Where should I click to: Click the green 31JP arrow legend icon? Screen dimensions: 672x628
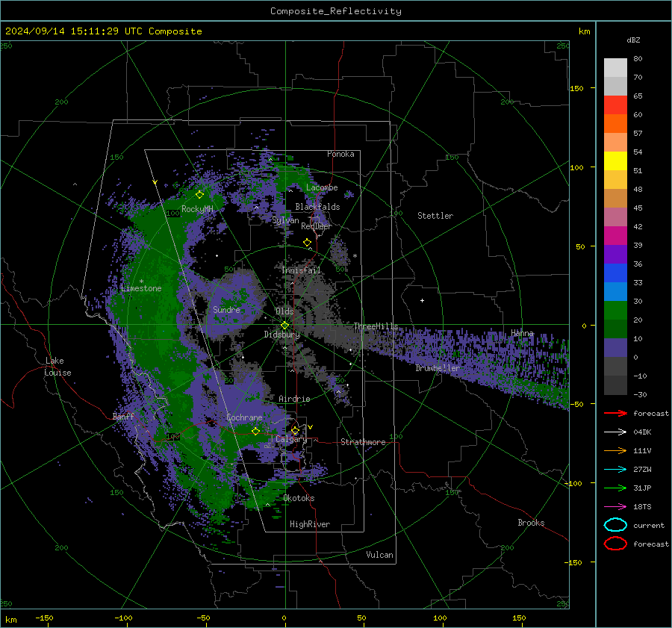[x=615, y=488]
